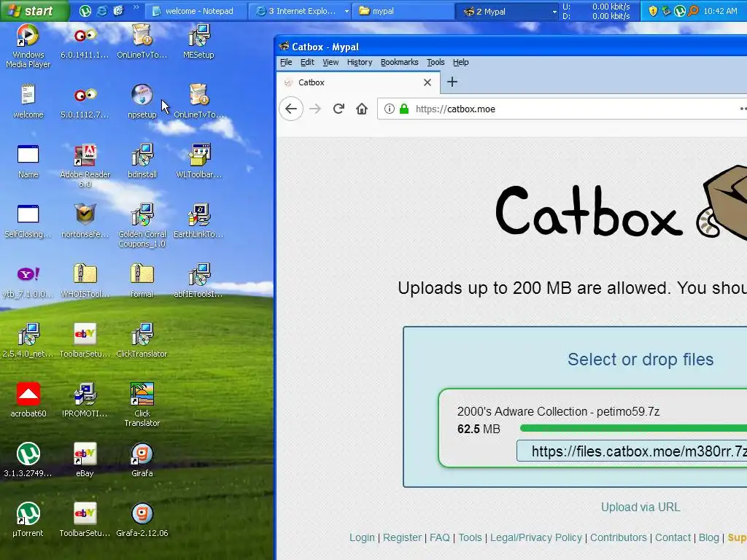
Task: Select the acrobat60 desktop icon
Action: (x=28, y=400)
